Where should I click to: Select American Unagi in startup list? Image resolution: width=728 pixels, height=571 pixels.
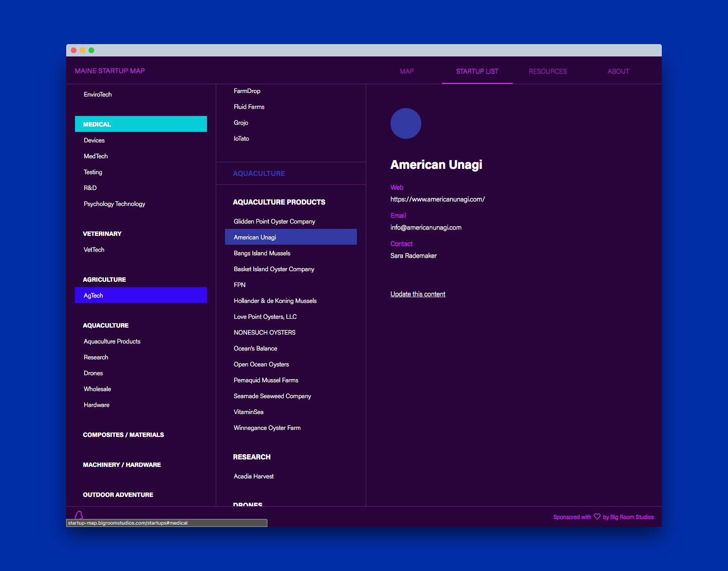pyautogui.click(x=291, y=237)
